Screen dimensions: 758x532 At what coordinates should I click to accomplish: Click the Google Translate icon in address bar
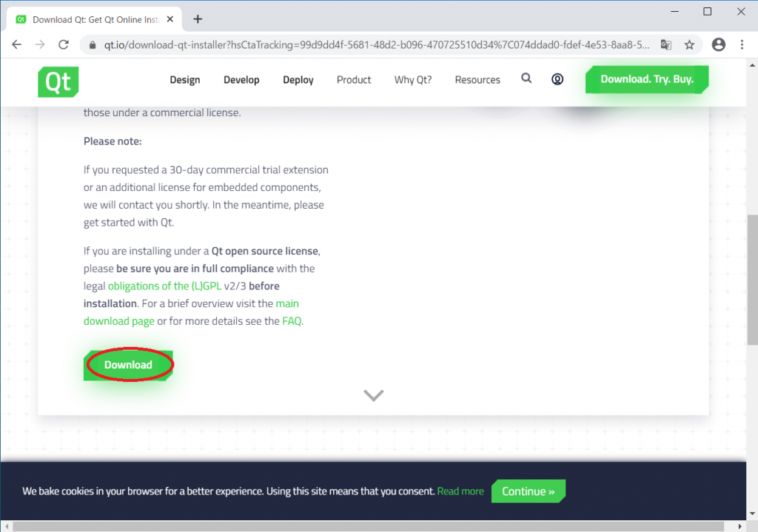[665, 44]
